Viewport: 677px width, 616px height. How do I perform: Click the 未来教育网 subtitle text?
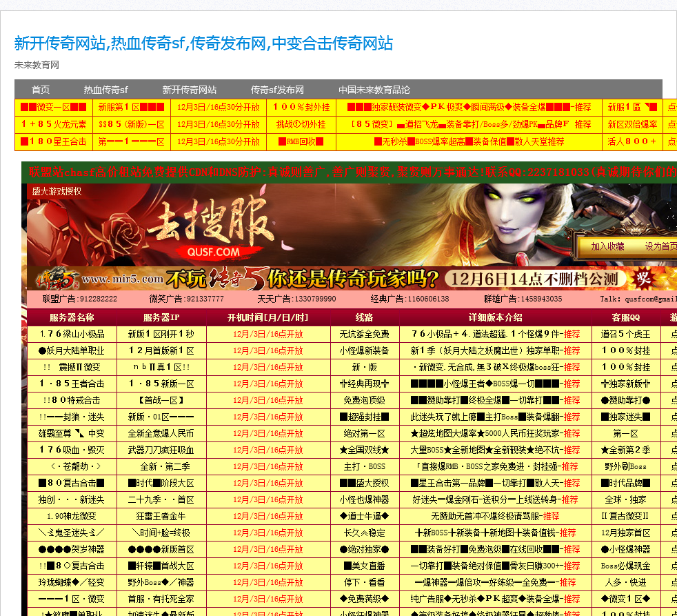[x=37, y=66]
